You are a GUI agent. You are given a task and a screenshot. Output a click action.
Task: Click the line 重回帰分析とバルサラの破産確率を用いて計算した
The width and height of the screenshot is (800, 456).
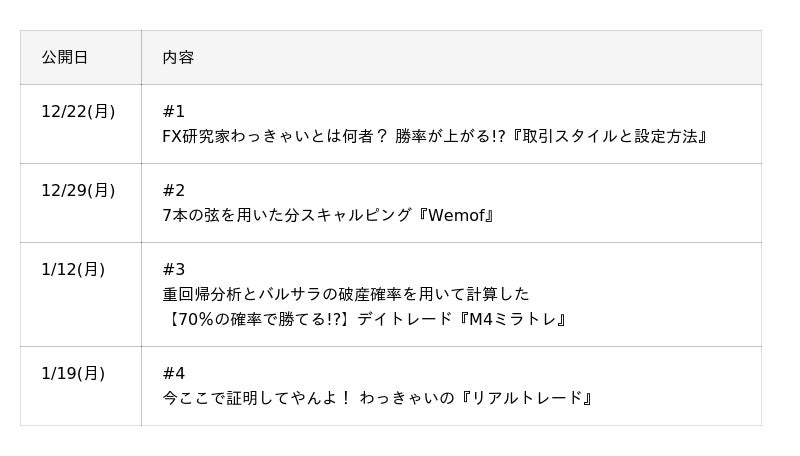click(x=346, y=295)
